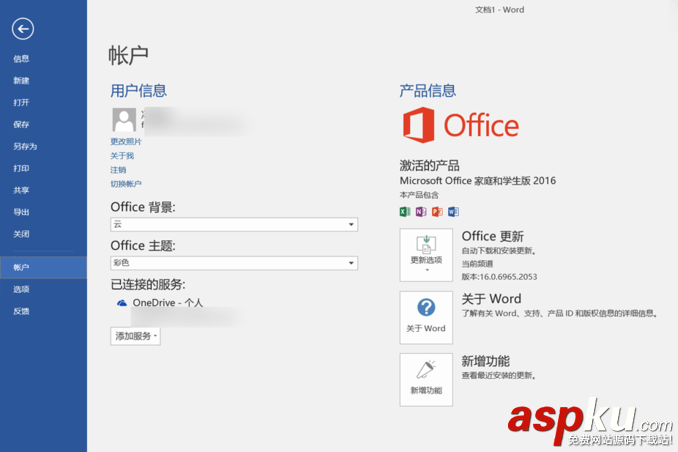Screen dimensions: 678x452
Task: Click the Word icon under included products
Action: [x=453, y=212]
